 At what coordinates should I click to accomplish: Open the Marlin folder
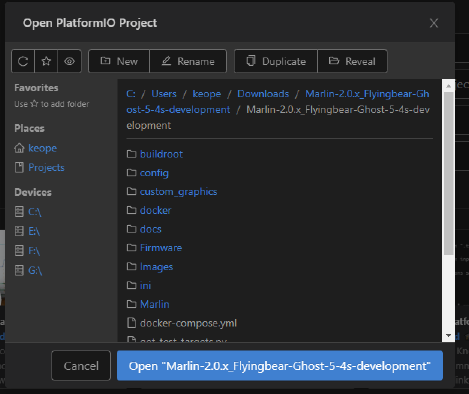point(155,304)
